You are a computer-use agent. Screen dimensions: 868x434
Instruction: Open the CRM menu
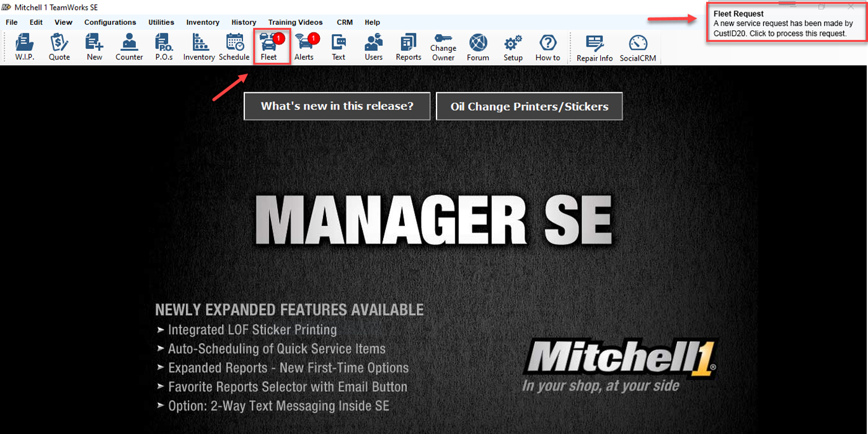click(345, 22)
